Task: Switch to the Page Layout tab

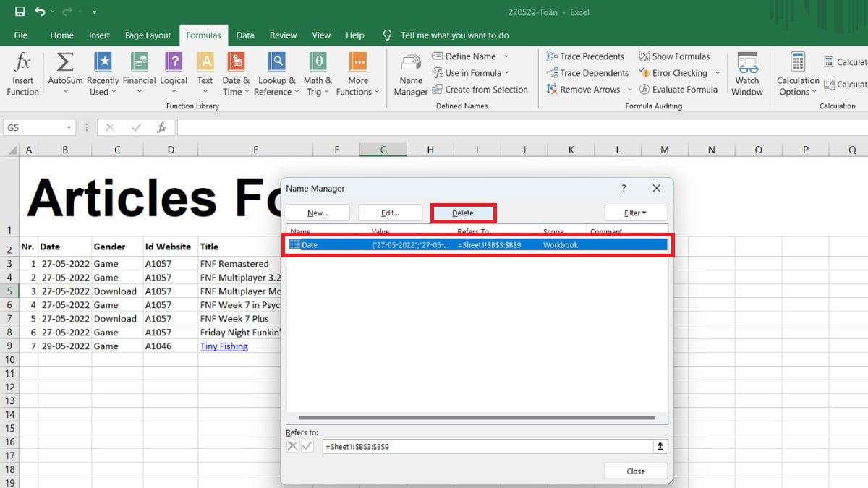Action: tap(148, 35)
